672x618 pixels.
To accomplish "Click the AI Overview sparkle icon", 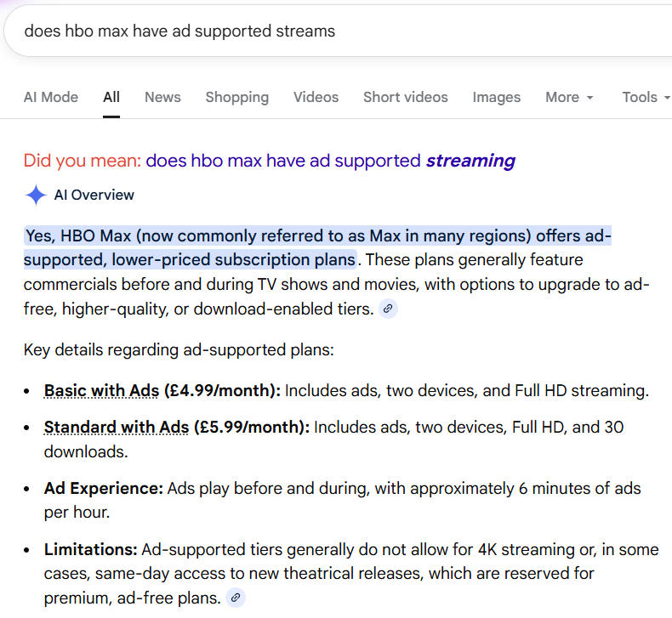I will tap(36, 195).
